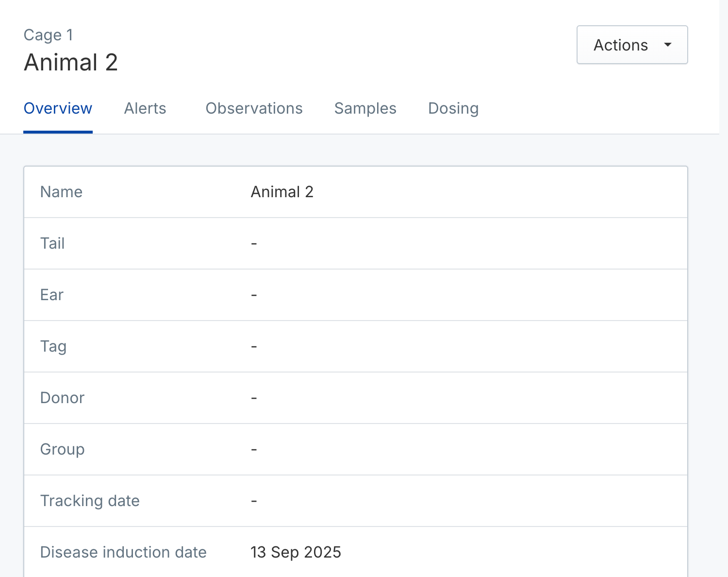Click the Disease induction date label
This screenshot has height=577, width=728.
tap(123, 552)
